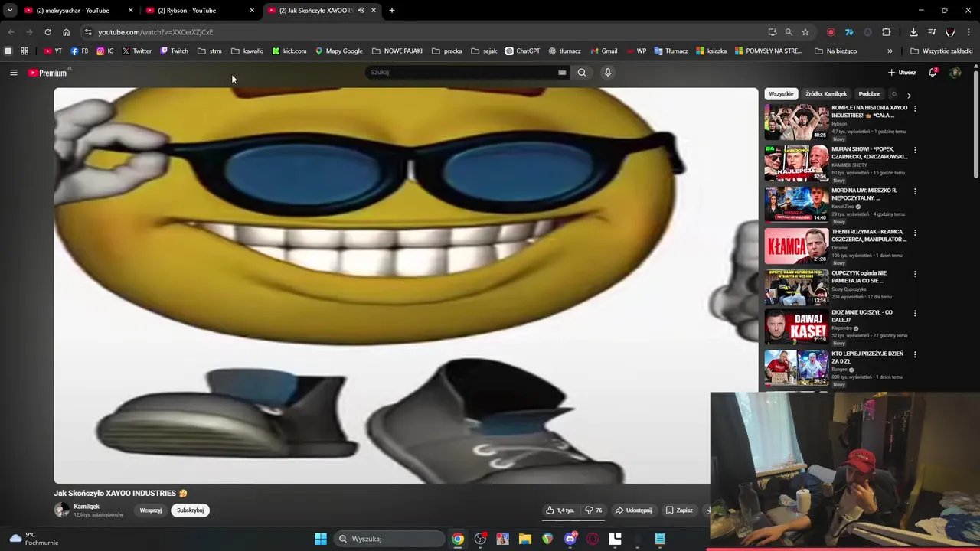The image size is (980, 551).
Task: Close the Rybson YouTube tab
Action: click(252, 11)
